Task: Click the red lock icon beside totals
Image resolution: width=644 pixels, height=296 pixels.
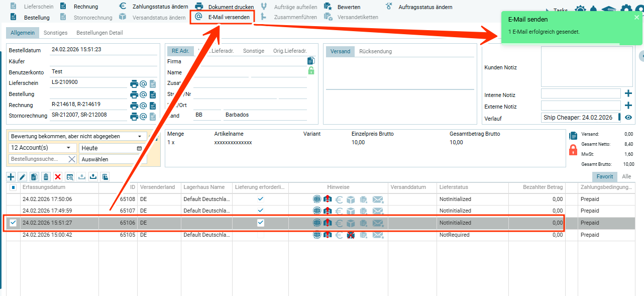Action: point(573,150)
